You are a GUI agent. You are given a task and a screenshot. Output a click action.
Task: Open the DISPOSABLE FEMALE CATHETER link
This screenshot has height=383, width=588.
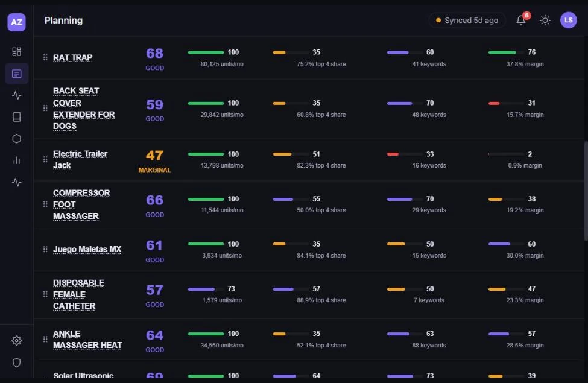pos(78,294)
